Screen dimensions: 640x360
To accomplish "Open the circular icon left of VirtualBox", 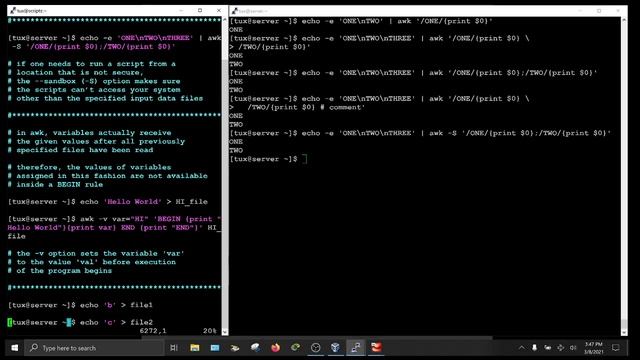I will tap(316, 348).
